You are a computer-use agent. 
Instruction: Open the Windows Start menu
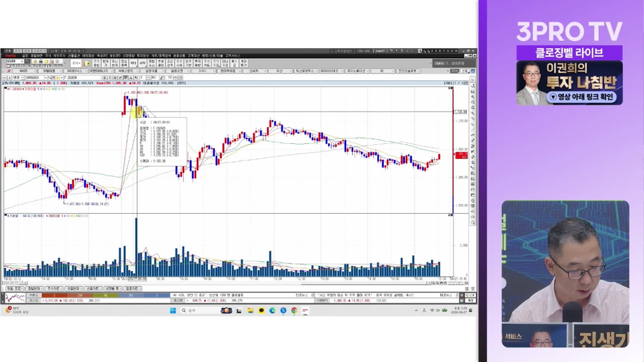173,311
